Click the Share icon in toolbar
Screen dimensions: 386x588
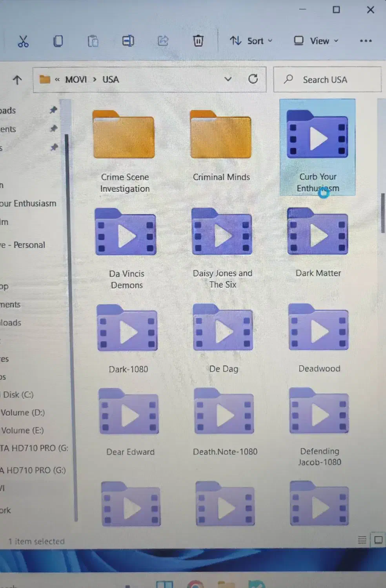click(163, 41)
